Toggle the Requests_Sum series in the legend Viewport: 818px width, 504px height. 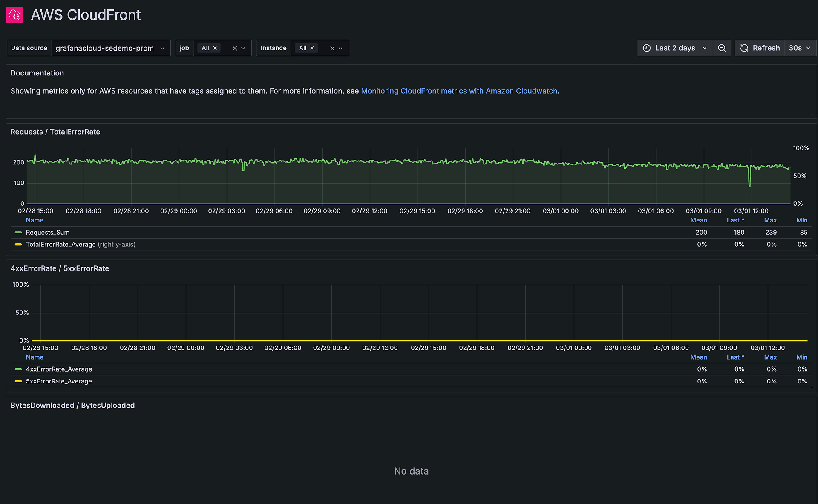47,232
